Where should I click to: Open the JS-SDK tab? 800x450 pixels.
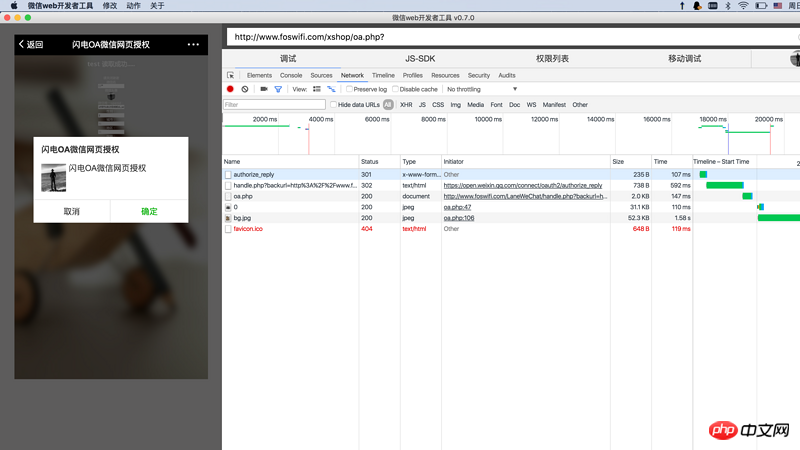pos(420,59)
